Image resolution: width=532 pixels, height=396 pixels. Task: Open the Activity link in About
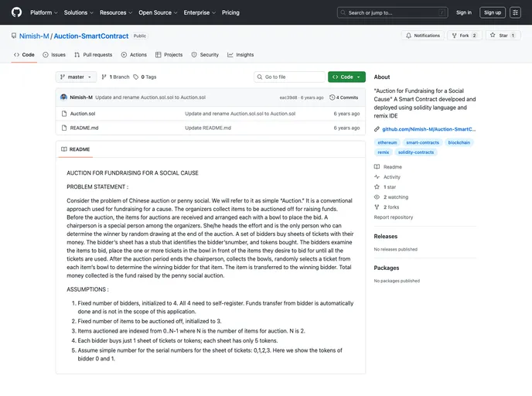click(x=391, y=176)
